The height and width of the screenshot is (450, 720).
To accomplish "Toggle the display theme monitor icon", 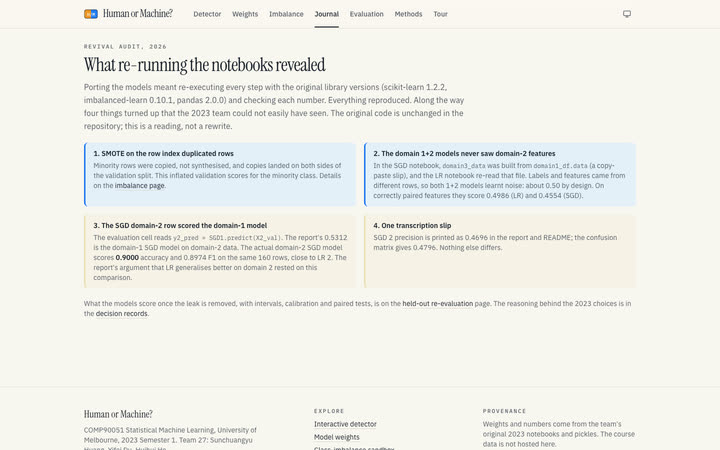I will (x=627, y=14).
